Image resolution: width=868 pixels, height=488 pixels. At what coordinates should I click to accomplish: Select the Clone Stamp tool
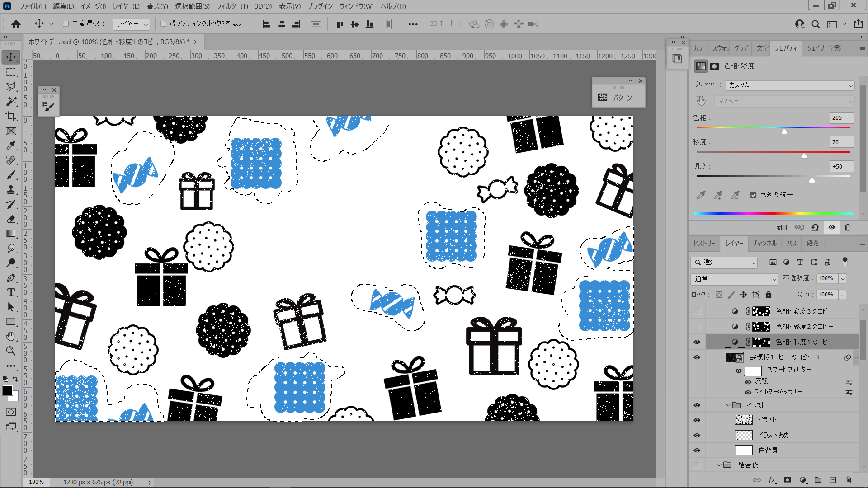pyautogui.click(x=11, y=189)
